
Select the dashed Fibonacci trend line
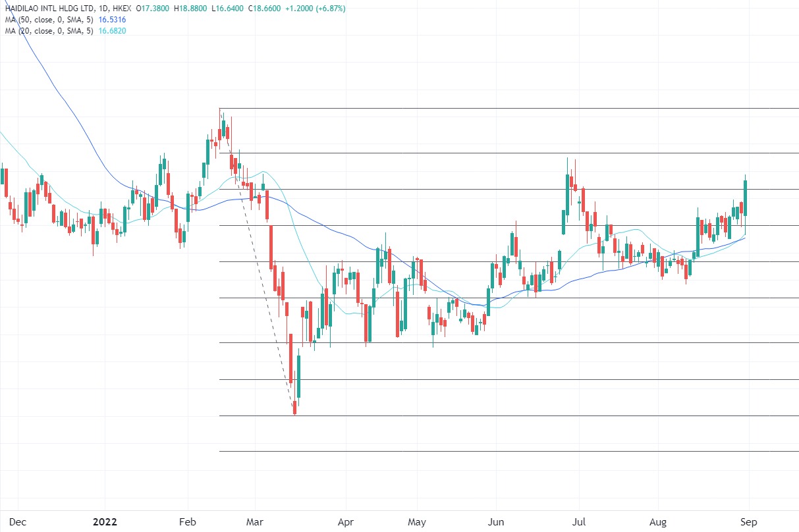[257, 263]
